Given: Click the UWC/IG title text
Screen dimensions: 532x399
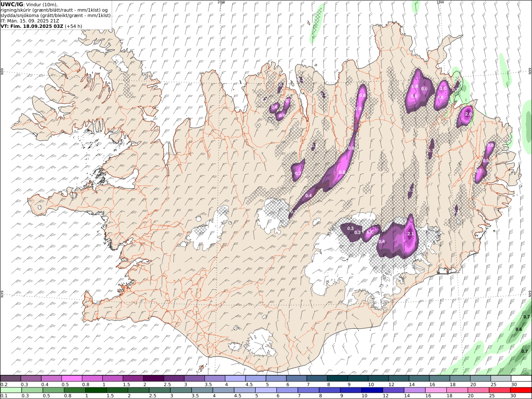Looking at the screenshot, I should 12,4.
